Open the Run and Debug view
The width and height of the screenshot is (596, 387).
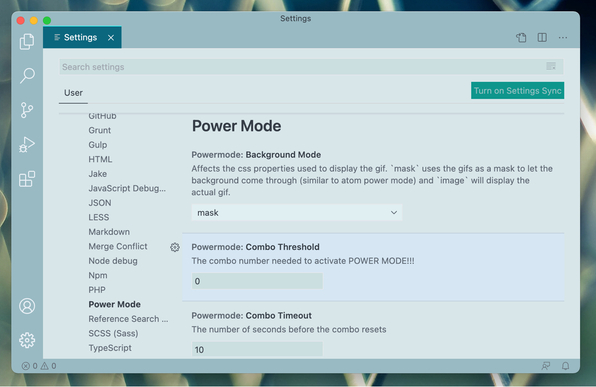[27, 144]
